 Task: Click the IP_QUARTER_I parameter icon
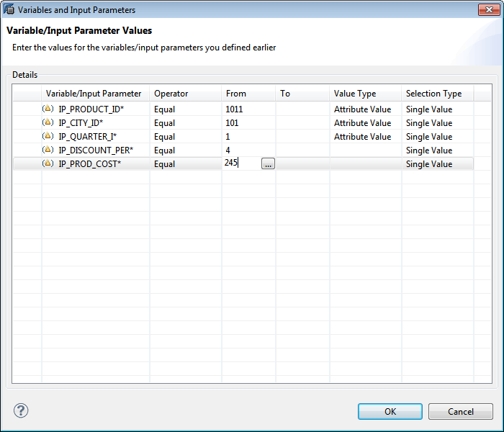(48, 136)
